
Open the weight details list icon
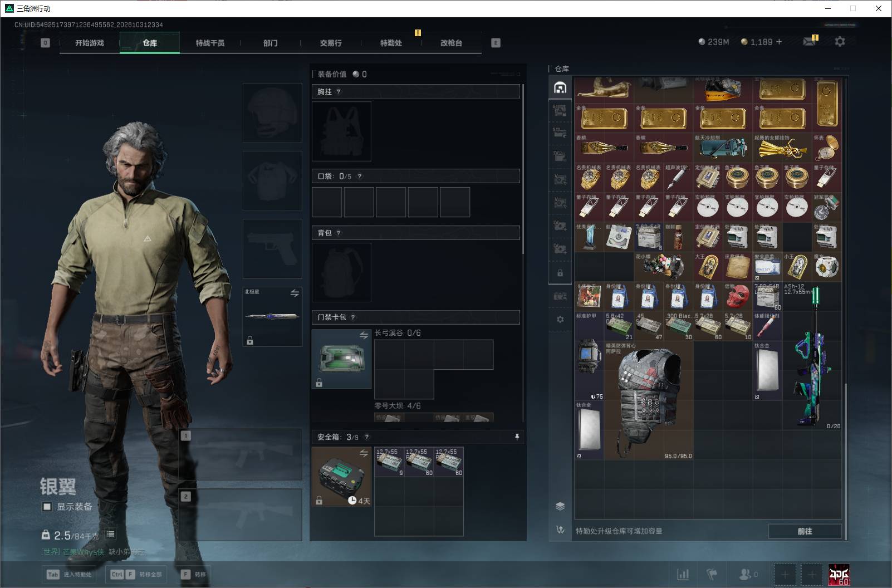tap(110, 534)
